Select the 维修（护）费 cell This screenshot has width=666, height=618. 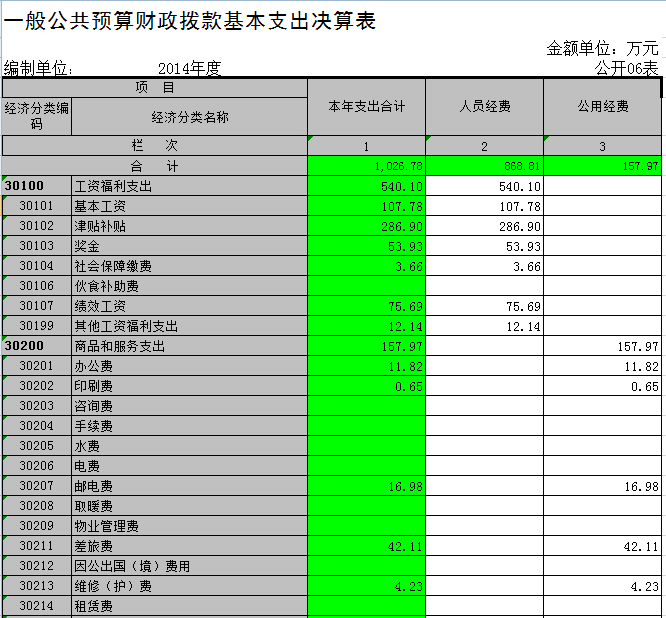[189, 585]
